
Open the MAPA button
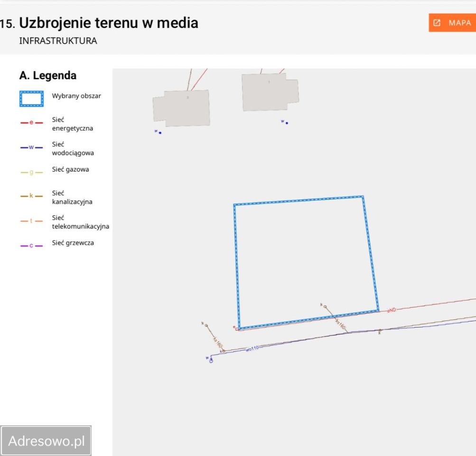click(x=452, y=22)
